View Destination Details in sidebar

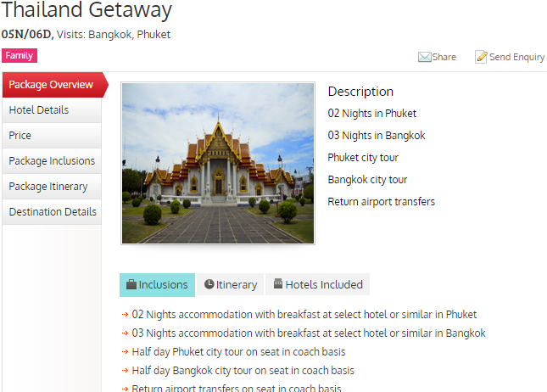point(52,212)
